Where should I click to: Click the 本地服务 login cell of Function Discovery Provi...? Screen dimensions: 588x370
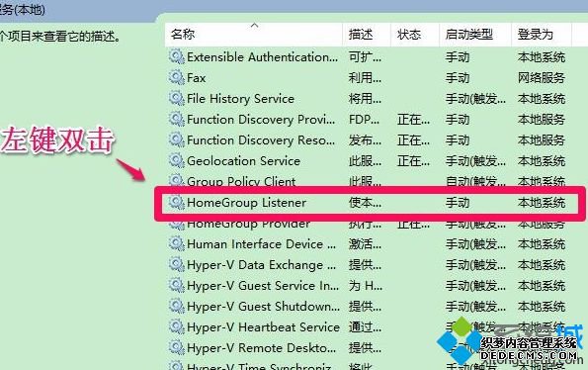pyautogui.click(x=542, y=120)
